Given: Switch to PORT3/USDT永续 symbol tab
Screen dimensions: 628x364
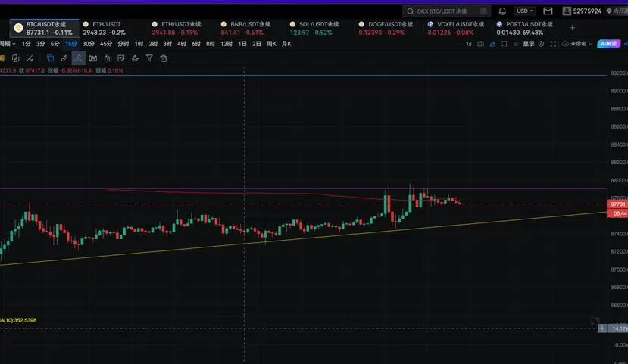Looking at the screenshot, I should (527, 28).
